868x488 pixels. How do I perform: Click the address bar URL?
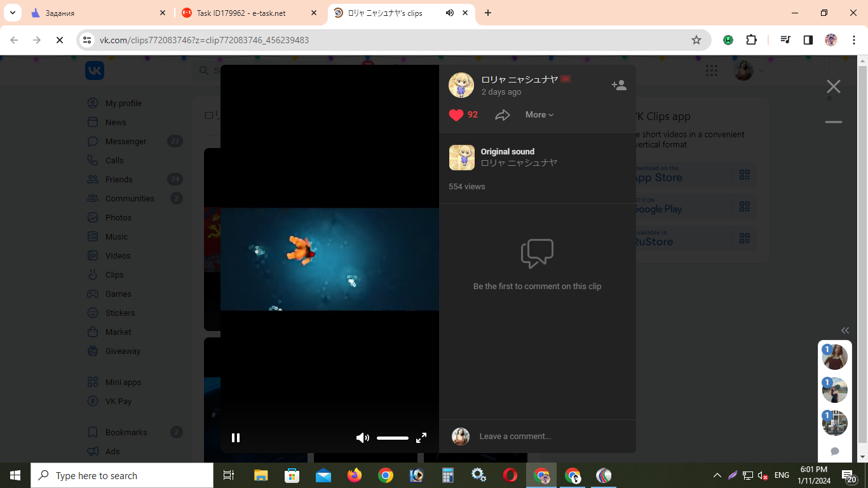[x=204, y=40]
